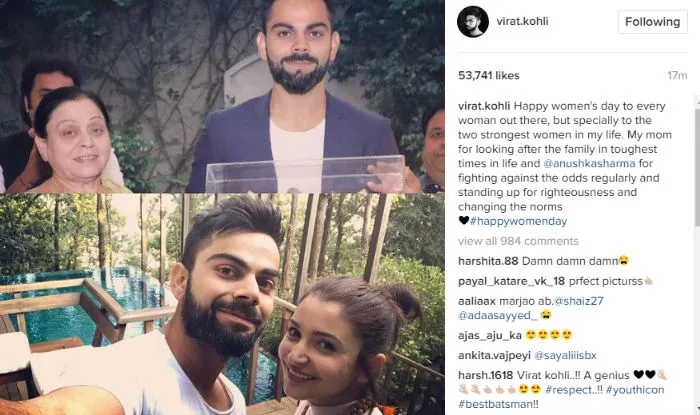
Task: Click the @shaiz27 mention
Action: click(579, 301)
